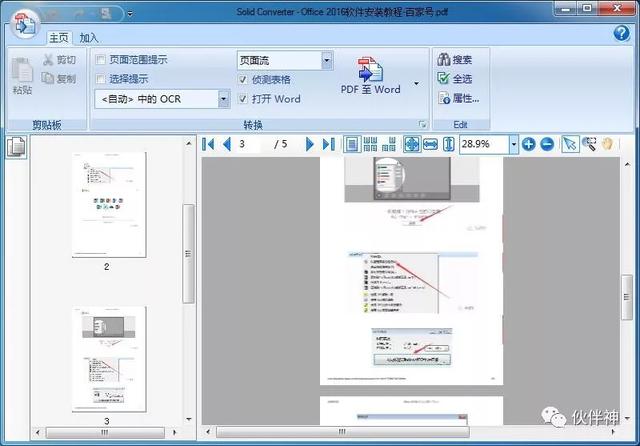Select the marquee zoom magnifier tool

point(589,144)
